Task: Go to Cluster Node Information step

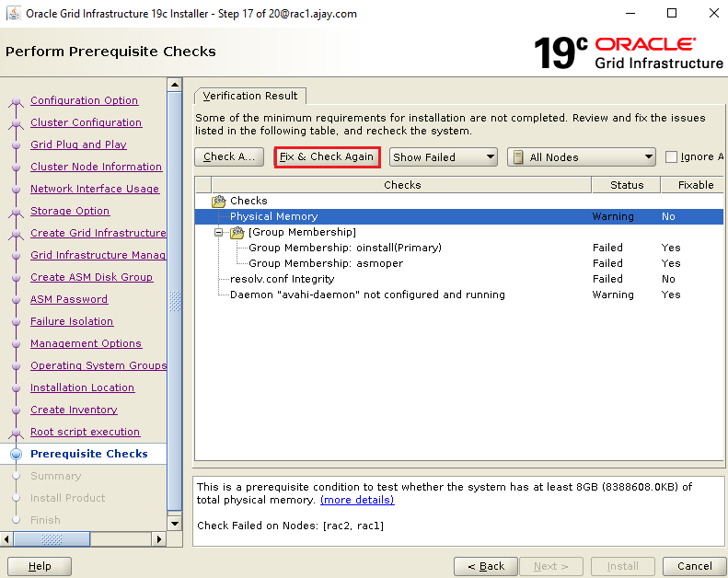Action: [96, 167]
